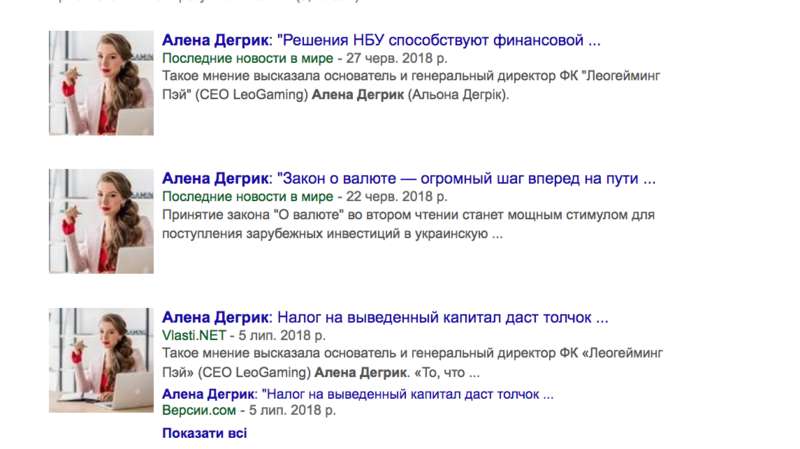Screen dimensions: 800x449
Task: Click bold "Алена Дегрик" name in first headline
Action: [215, 40]
